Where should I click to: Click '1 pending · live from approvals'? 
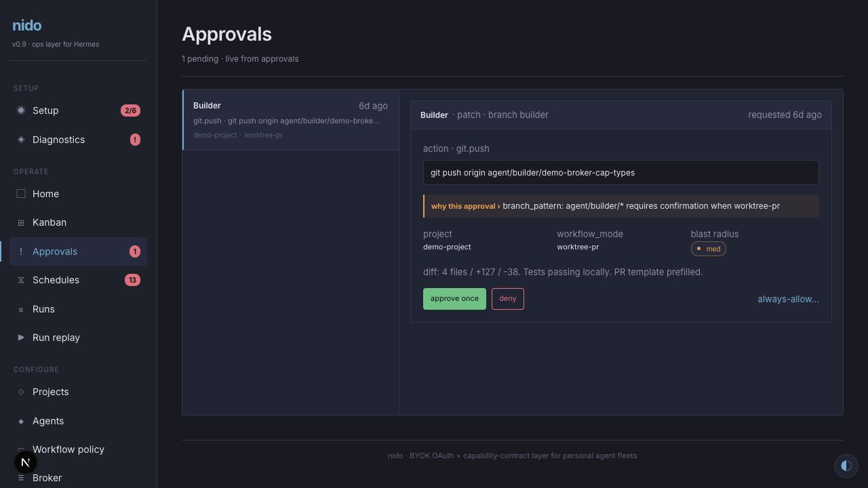tap(240, 59)
